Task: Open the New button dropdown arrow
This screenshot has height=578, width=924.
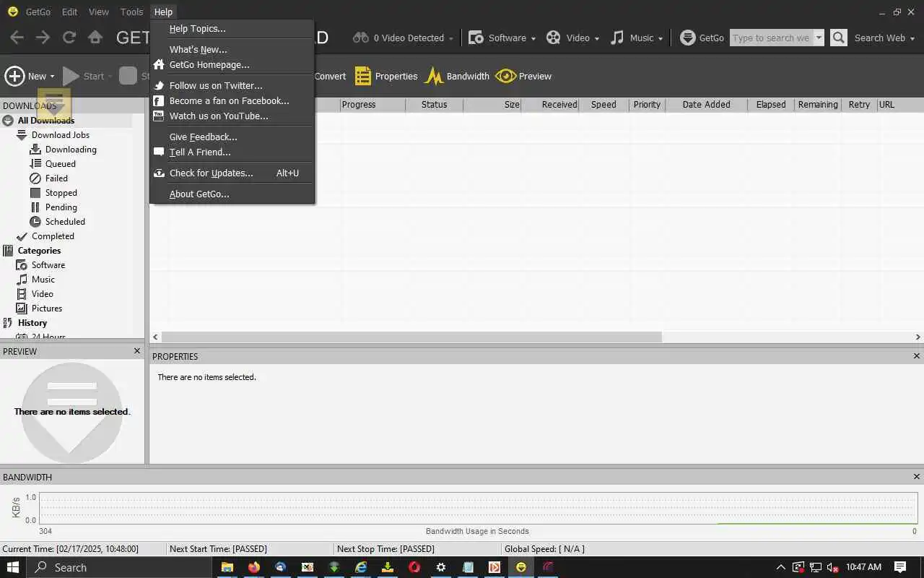Action: pos(52,77)
